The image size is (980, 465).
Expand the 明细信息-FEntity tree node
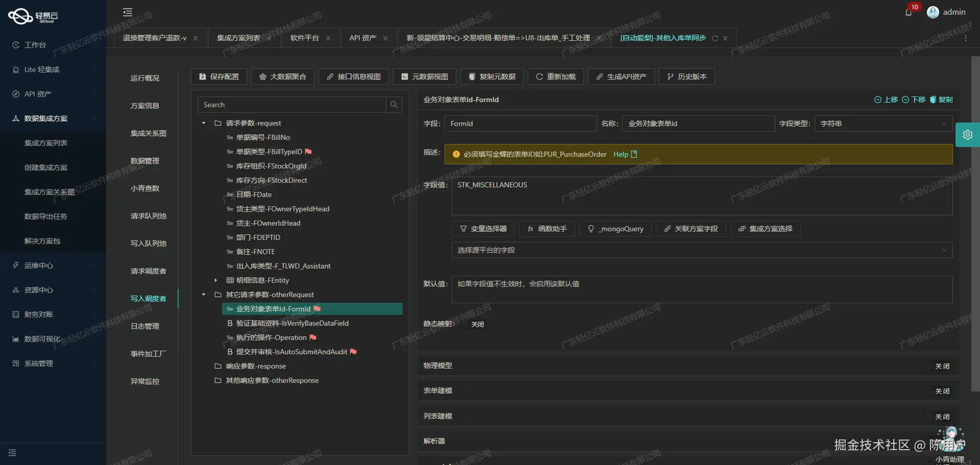coord(215,280)
